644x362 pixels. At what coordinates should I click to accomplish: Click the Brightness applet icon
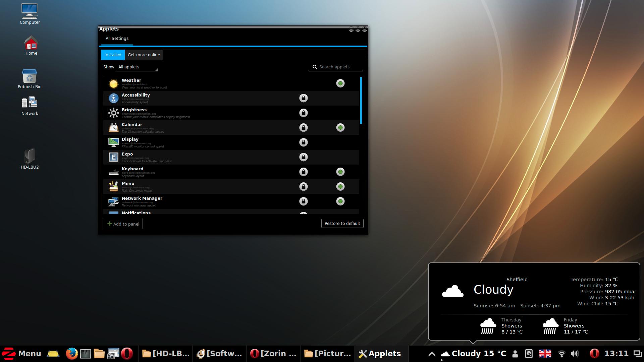tap(113, 113)
